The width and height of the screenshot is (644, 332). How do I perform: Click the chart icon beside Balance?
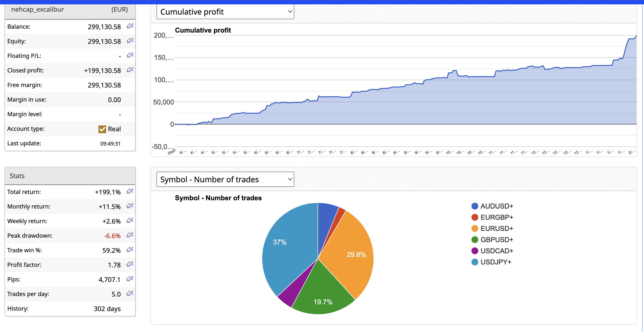(130, 26)
